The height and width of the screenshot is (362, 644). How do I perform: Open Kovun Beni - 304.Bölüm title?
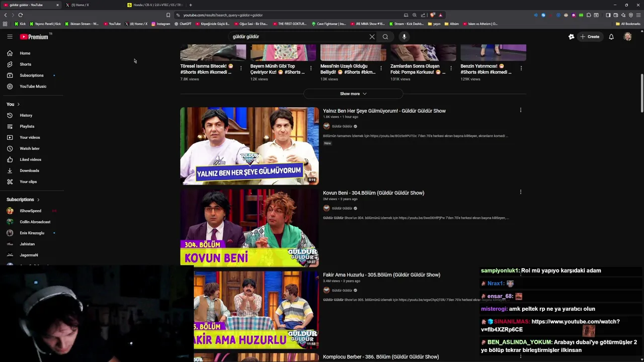click(x=373, y=193)
